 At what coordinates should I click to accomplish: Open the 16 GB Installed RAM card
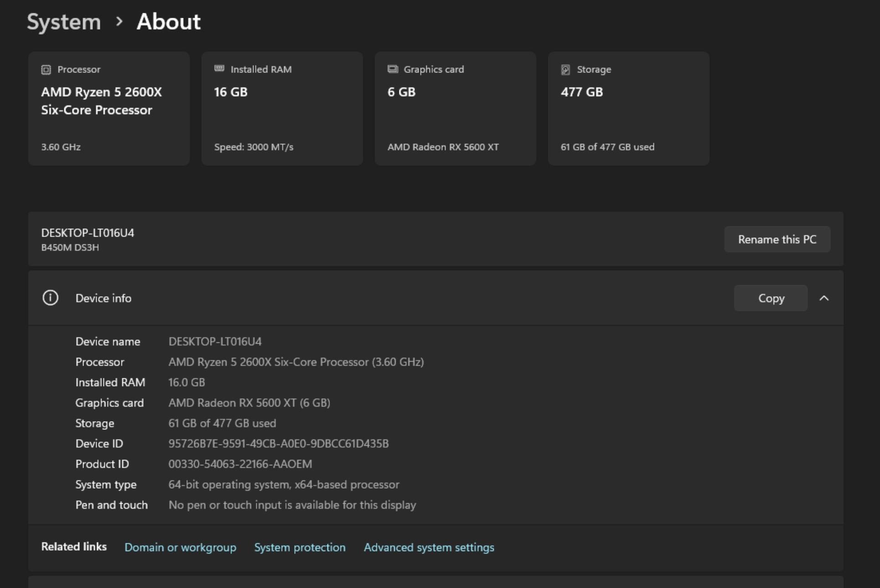coord(282,108)
